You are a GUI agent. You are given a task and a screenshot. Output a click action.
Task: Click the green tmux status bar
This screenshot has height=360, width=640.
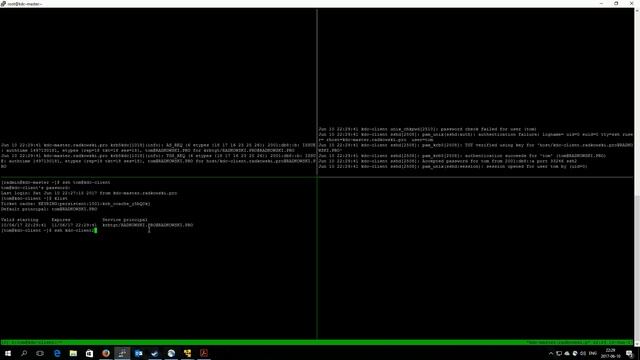click(x=317, y=342)
